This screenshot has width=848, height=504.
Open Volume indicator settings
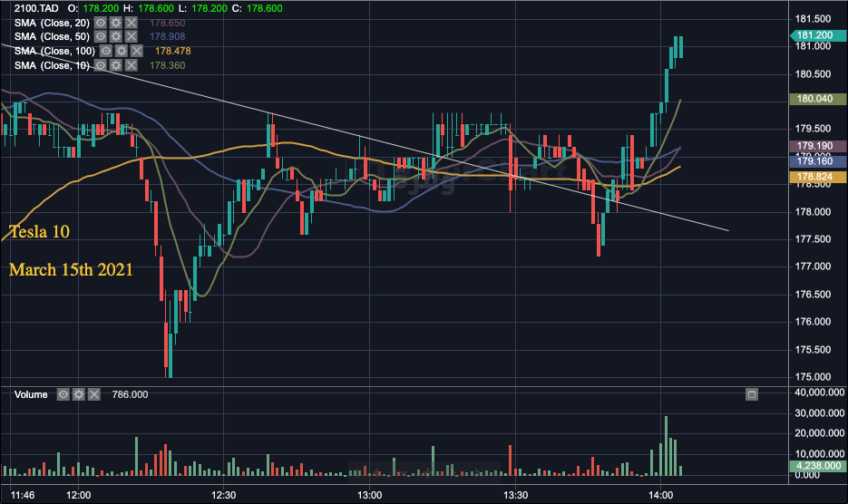pyautogui.click(x=78, y=394)
